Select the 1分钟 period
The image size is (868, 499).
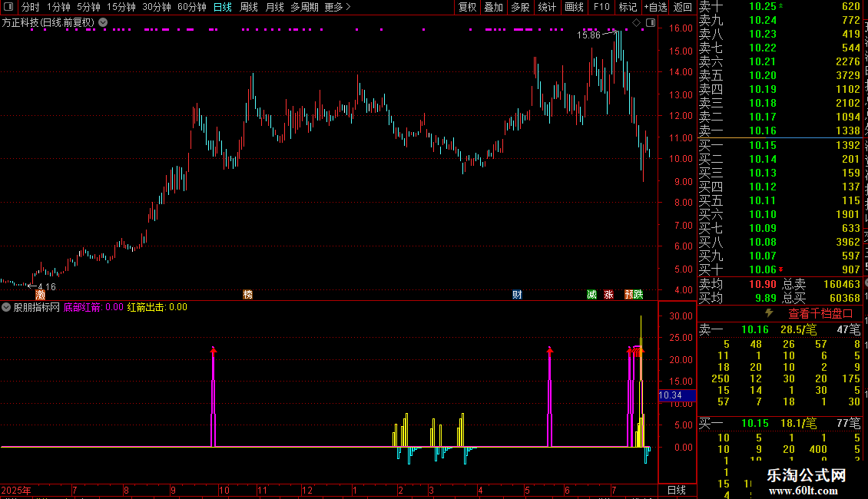point(58,7)
